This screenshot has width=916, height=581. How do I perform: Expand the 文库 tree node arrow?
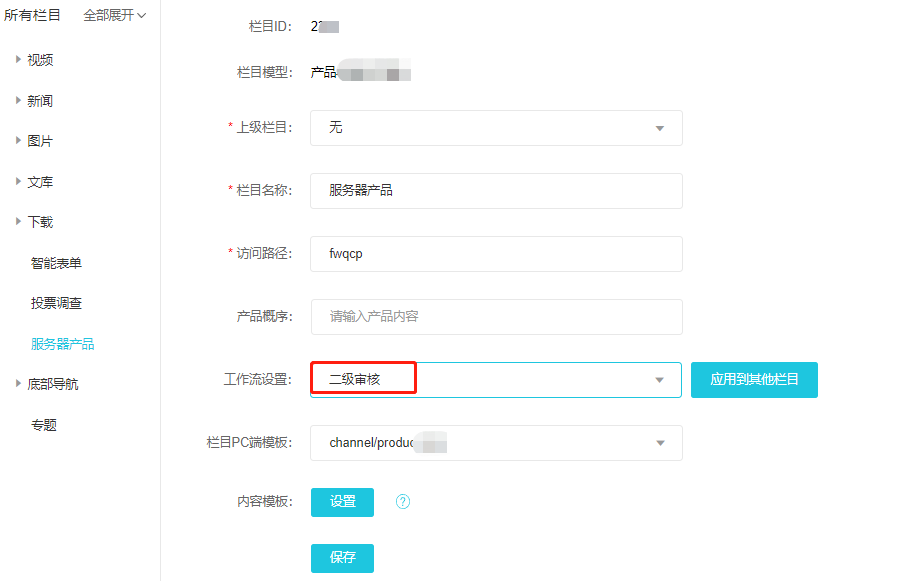click(18, 182)
